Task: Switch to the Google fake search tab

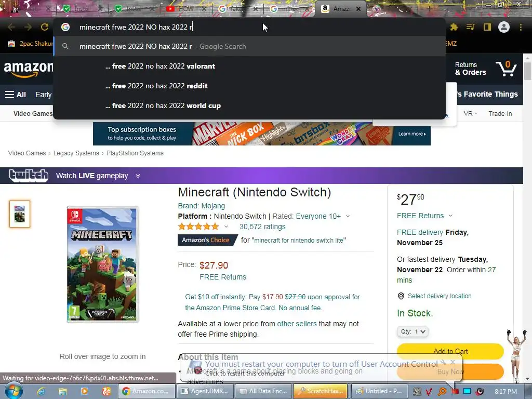Action: [x=236, y=9]
